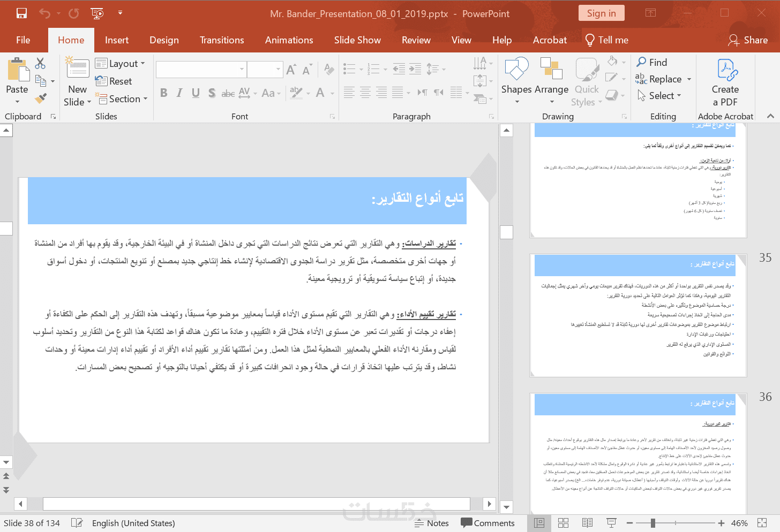Click the Copy icon in Clipboard group
780x532 pixels.
click(40, 81)
